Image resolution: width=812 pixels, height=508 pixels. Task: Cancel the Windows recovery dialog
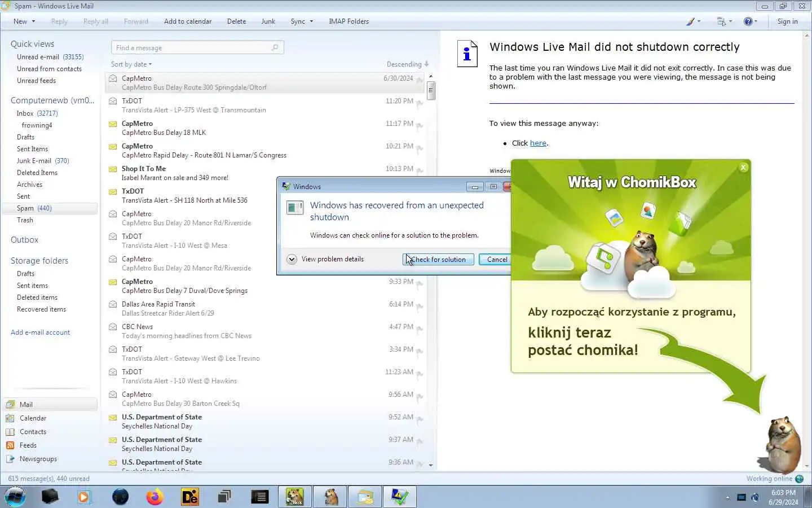pyautogui.click(x=496, y=260)
